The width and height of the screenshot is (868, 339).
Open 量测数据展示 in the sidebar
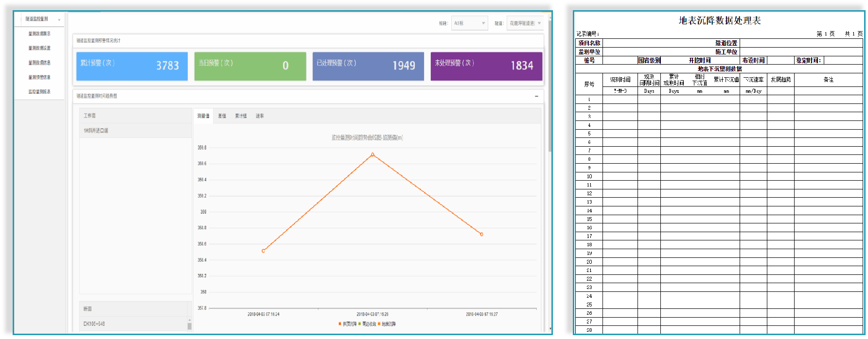pos(39,34)
